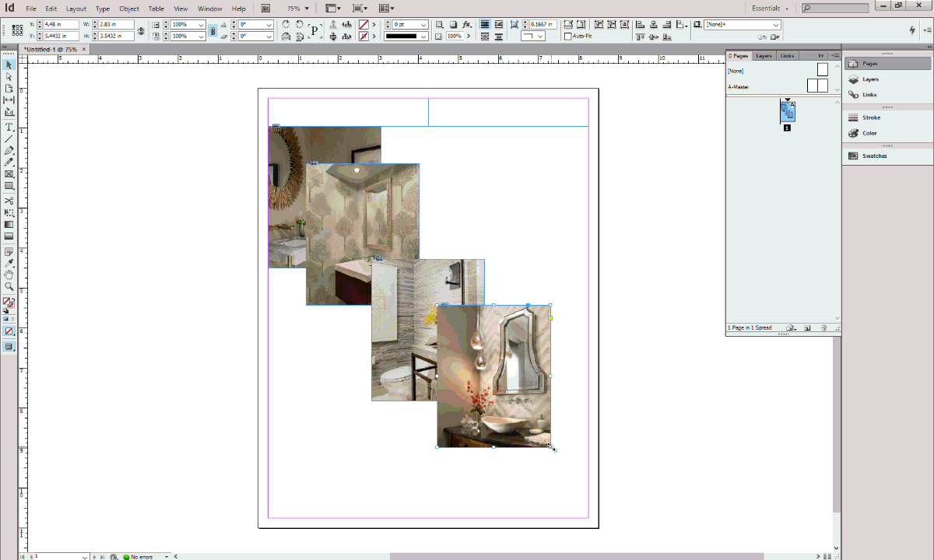Screen dimensions: 934x560
Task: Toggle constrain proportions for scaling
Action: click(x=212, y=30)
